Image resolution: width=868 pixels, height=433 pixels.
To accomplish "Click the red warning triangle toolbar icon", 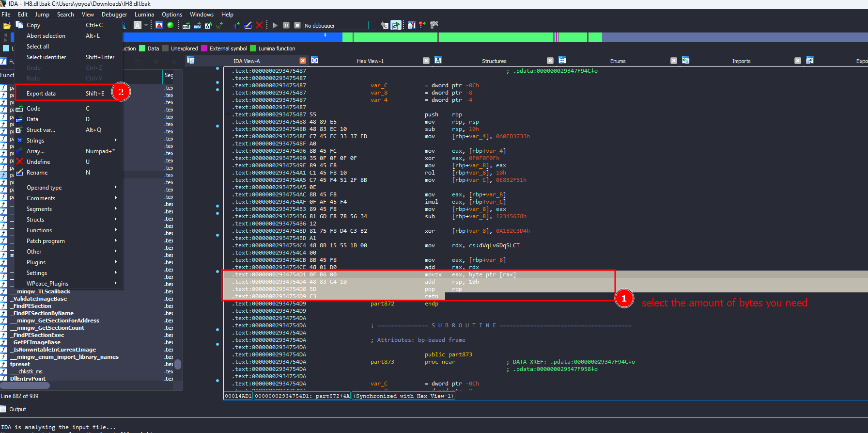I will (x=159, y=25).
